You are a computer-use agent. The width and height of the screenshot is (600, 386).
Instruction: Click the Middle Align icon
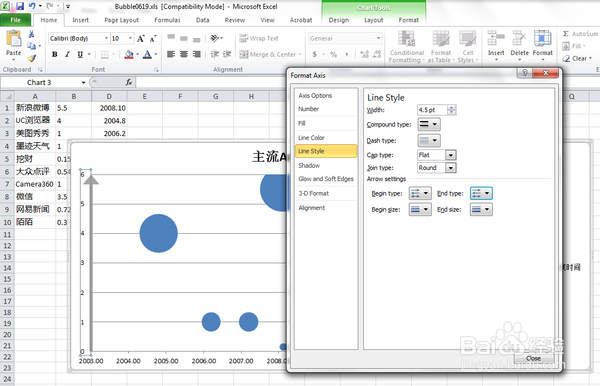tap(184, 38)
